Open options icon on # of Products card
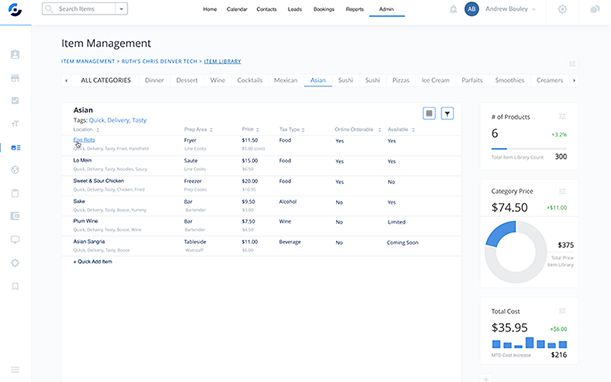611x382 pixels. 562,117
